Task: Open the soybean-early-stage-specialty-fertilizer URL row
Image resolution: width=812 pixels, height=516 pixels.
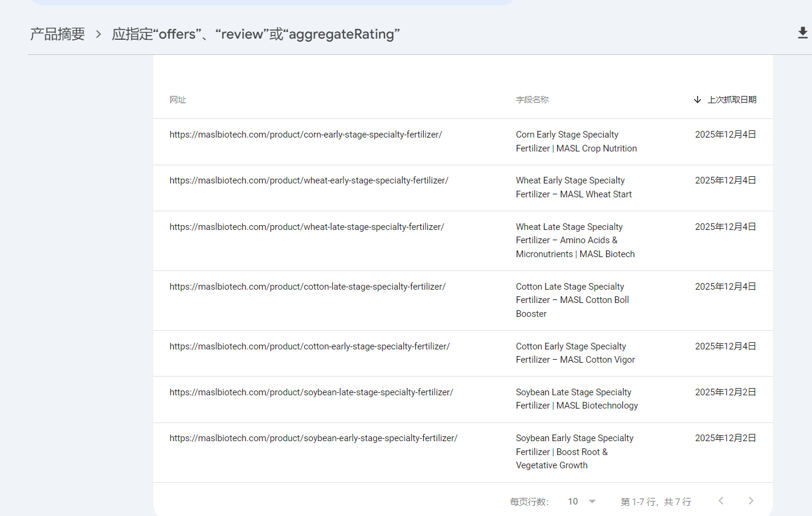Action: click(x=463, y=452)
